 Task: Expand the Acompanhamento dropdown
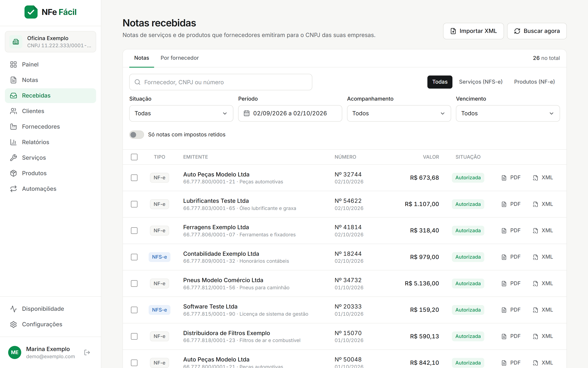(399, 113)
